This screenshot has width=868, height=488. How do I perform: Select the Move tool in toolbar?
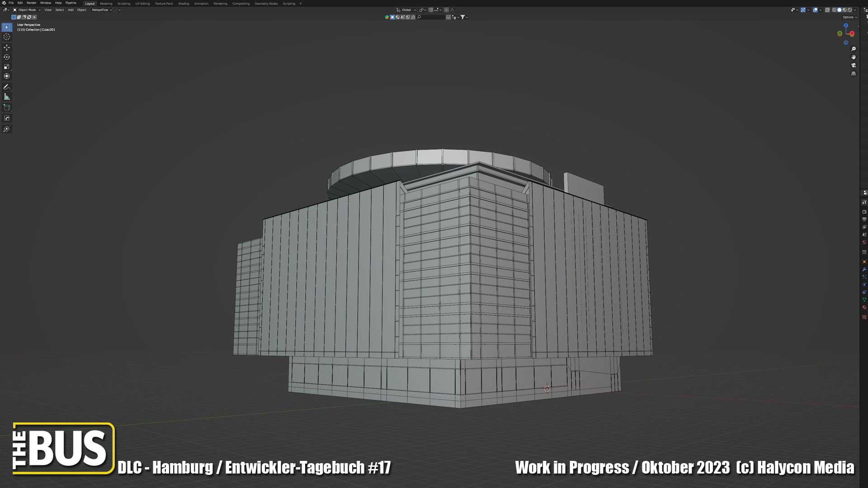(7, 47)
